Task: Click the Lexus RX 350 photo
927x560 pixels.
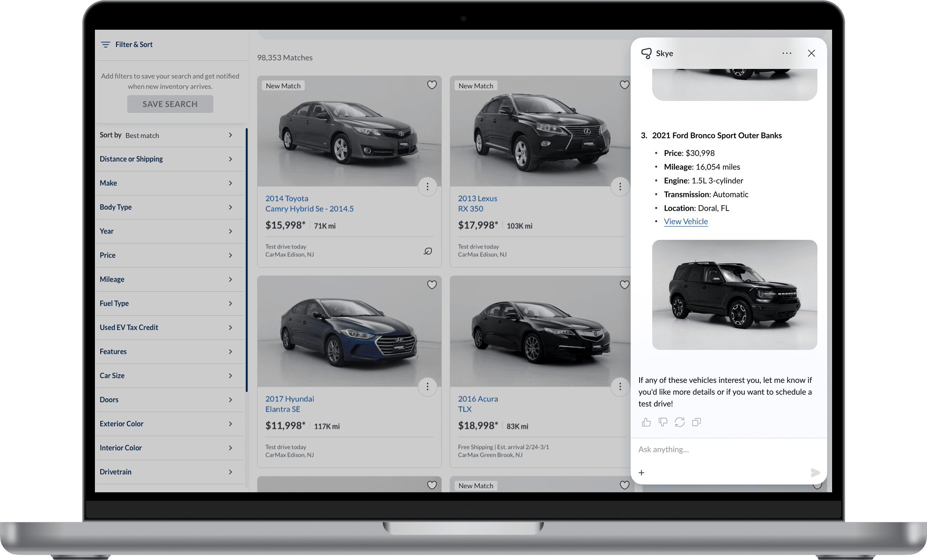Action: [x=540, y=131]
